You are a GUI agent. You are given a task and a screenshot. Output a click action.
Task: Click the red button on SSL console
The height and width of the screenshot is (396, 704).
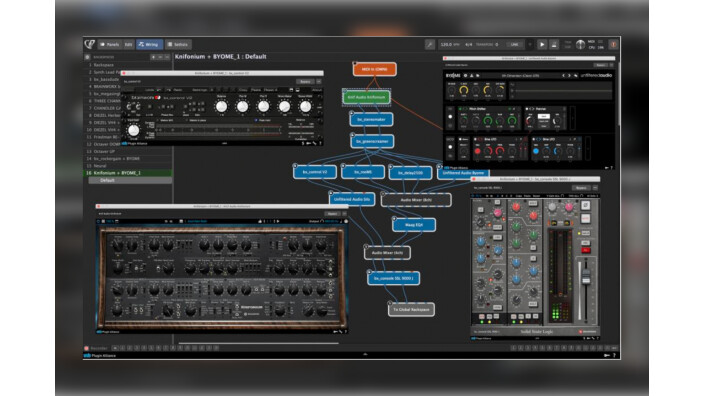tap(585, 250)
